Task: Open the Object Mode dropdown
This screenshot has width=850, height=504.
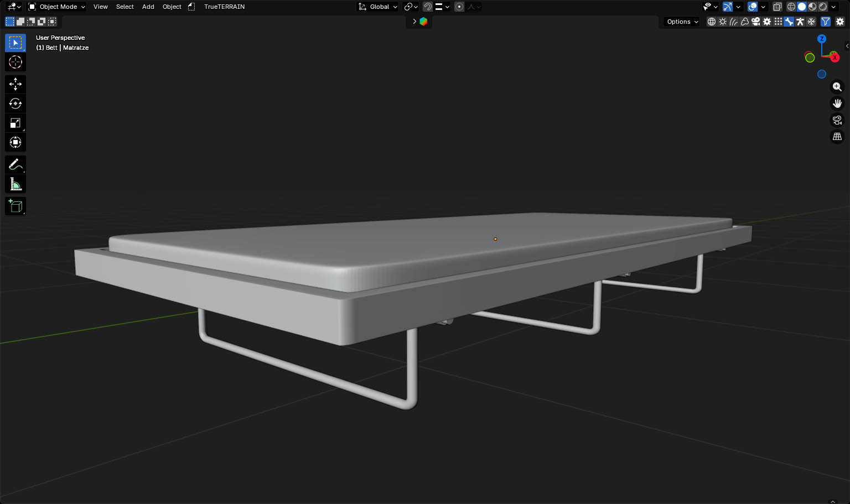Action: pos(56,7)
